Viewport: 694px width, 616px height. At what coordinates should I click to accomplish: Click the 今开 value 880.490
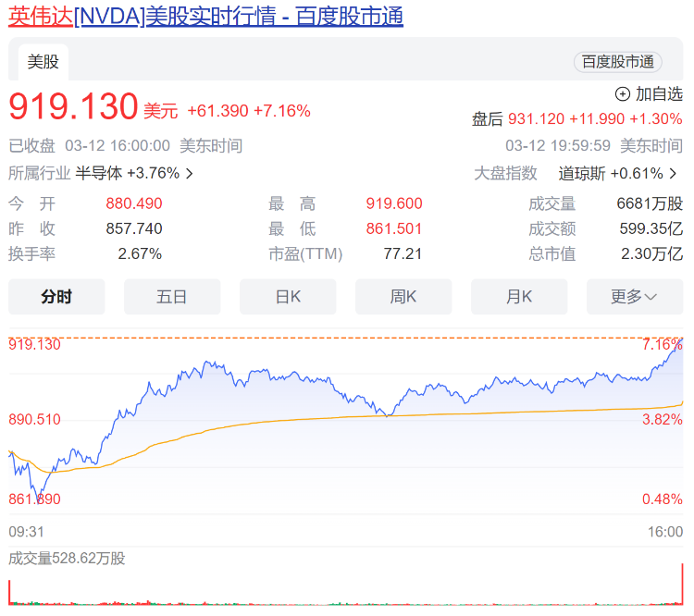[x=134, y=203]
